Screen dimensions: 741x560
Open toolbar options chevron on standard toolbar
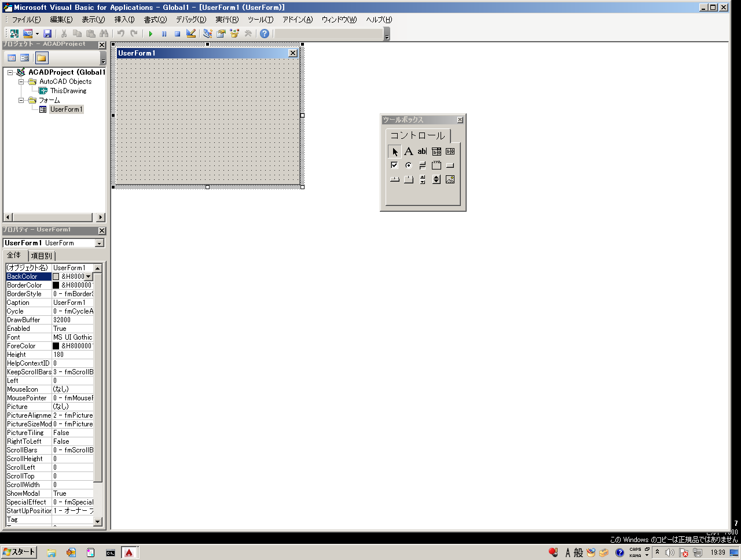387,34
